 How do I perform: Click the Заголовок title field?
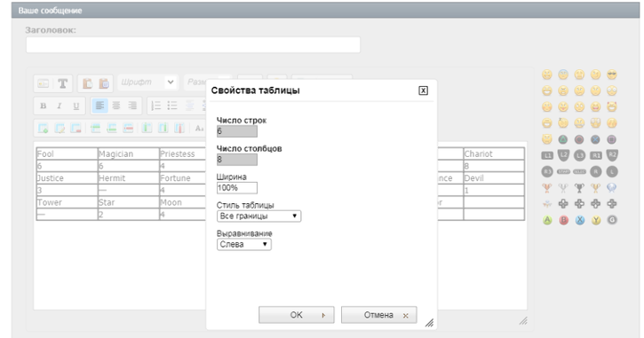point(193,44)
